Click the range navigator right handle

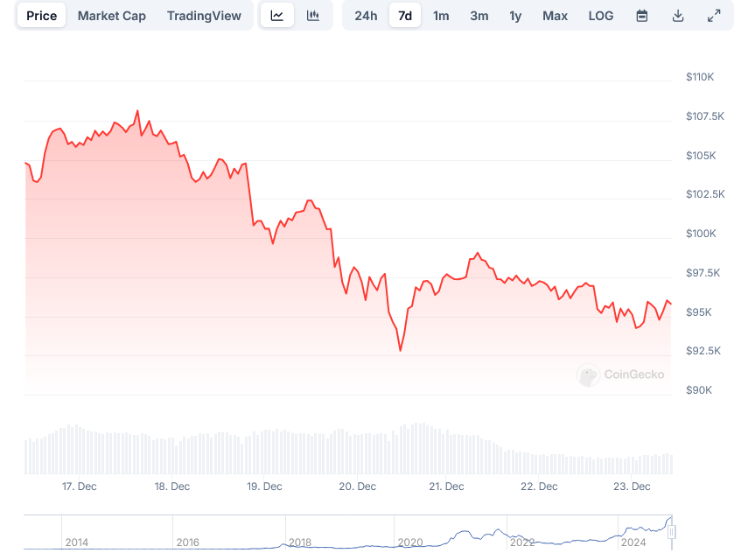[x=672, y=532]
